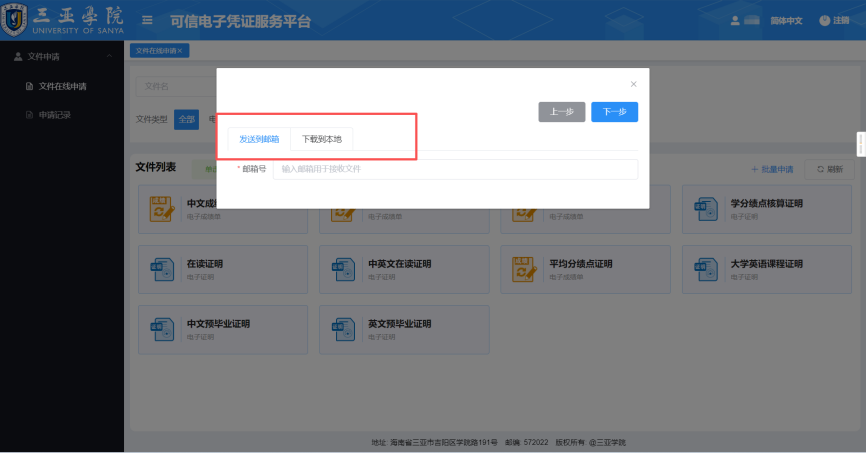Image resolution: width=866 pixels, height=453 pixels.
Task: Click the 在读证明 document icon
Action: 162,268
